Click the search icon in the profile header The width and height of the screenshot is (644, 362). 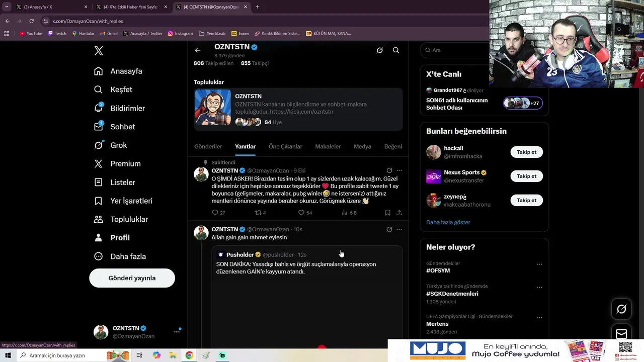pyautogui.click(x=396, y=50)
